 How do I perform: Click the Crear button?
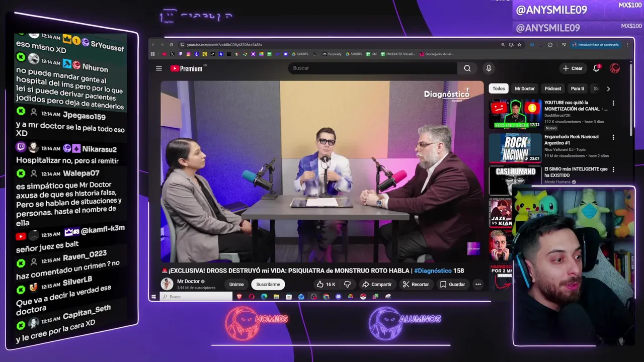(573, 68)
